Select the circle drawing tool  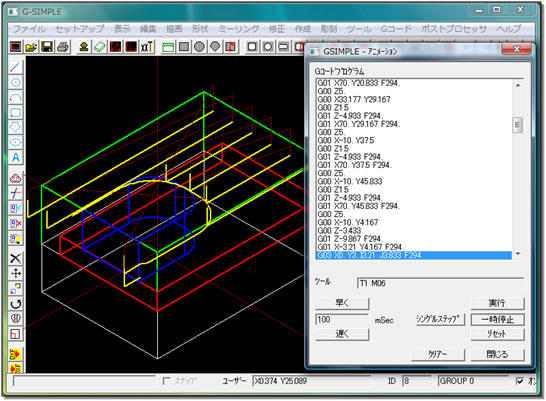[15, 82]
